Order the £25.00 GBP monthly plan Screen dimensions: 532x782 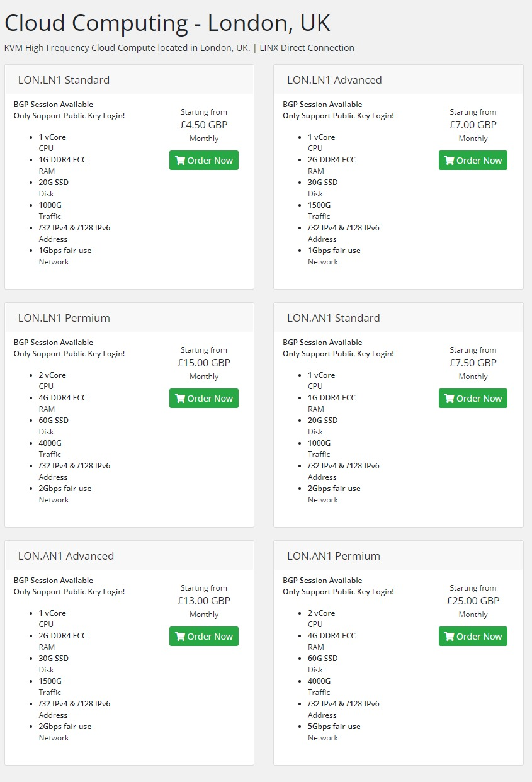pyautogui.click(x=473, y=637)
